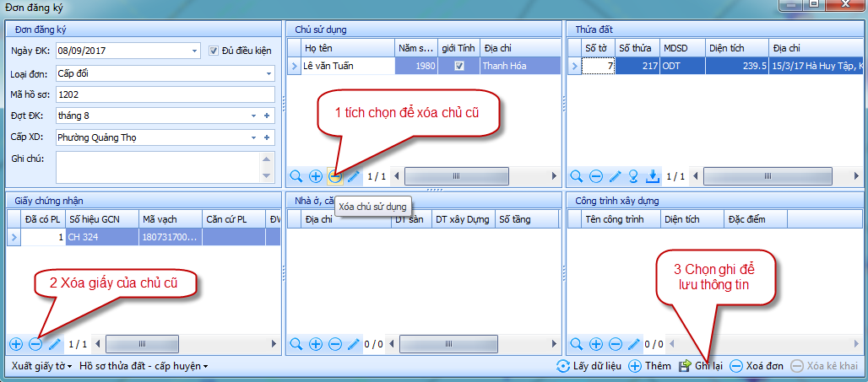The width and height of the screenshot is (868, 382).
Task: Delete certificate in Giấy chứng nhận panel
Action: (35, 344)
